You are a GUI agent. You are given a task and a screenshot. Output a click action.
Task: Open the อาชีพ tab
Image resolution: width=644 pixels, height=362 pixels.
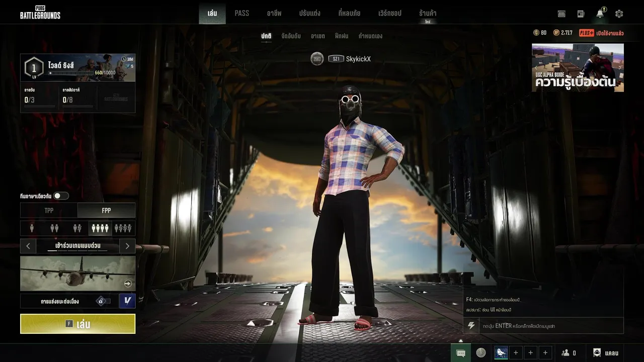(x=274, y=13)
